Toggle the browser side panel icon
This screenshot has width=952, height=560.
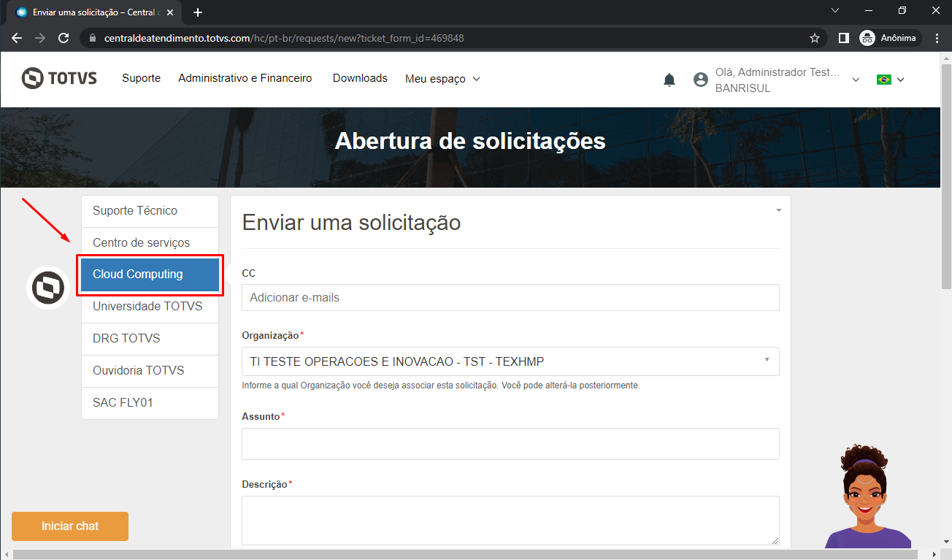point(843,38)
